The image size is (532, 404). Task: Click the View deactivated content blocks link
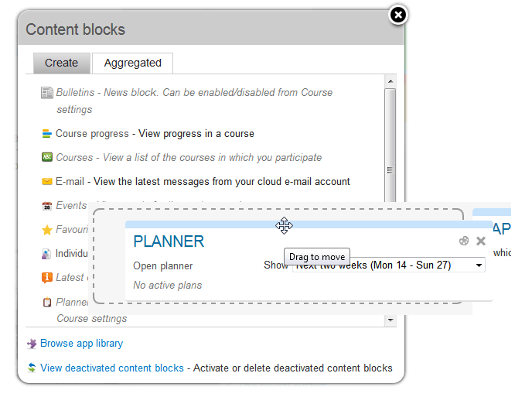click(112, 368)
